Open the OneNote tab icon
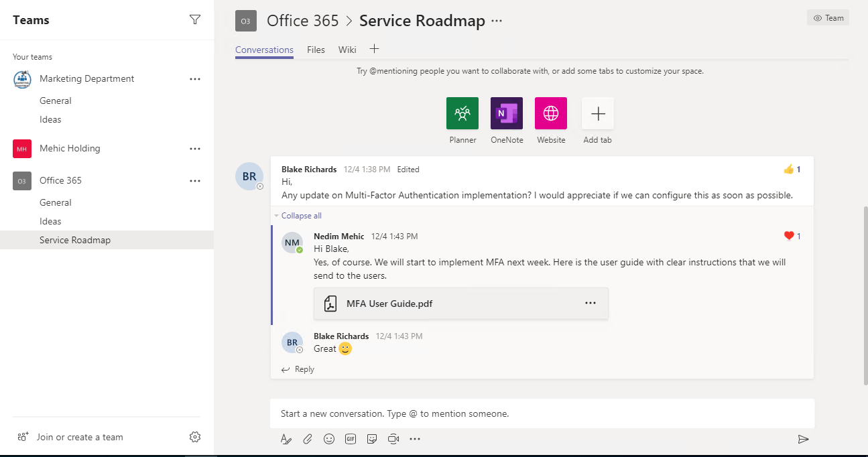This screenshot has height=457, width=868. 507,113
